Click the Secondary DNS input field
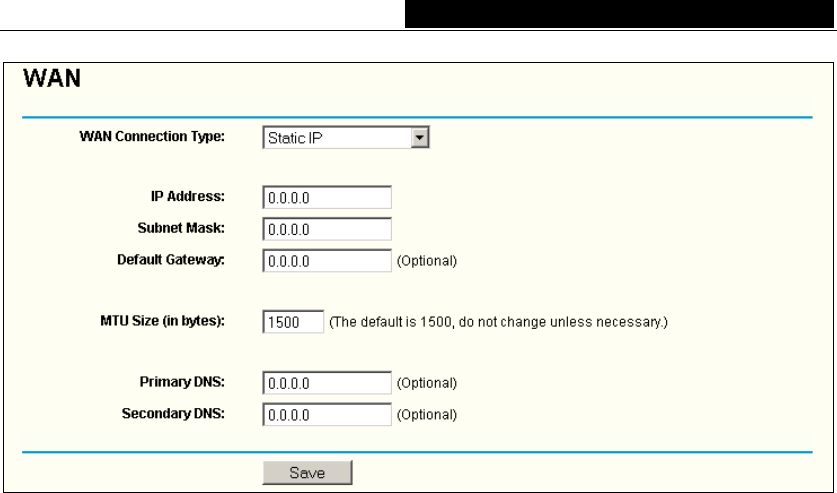837x493 pixels. coord(327,415)
